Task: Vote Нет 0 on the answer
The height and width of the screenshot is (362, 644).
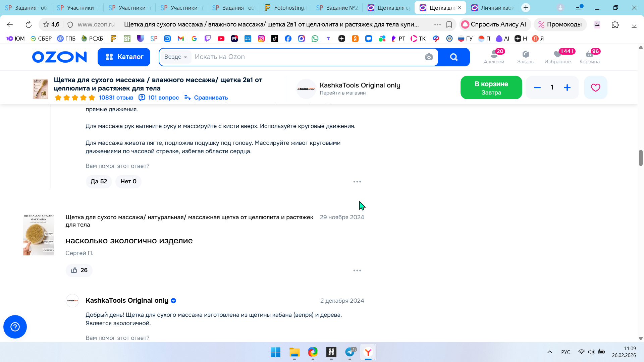Action: coord(128,181)
